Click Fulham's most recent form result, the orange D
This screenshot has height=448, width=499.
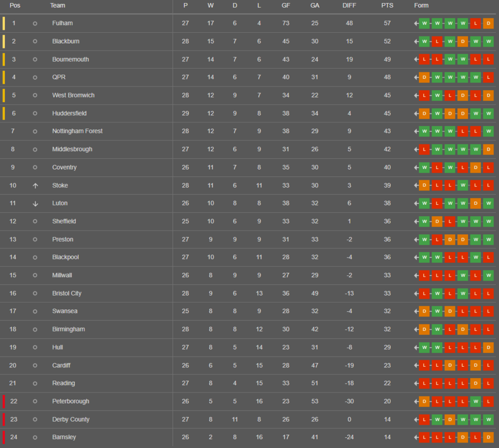488,23
